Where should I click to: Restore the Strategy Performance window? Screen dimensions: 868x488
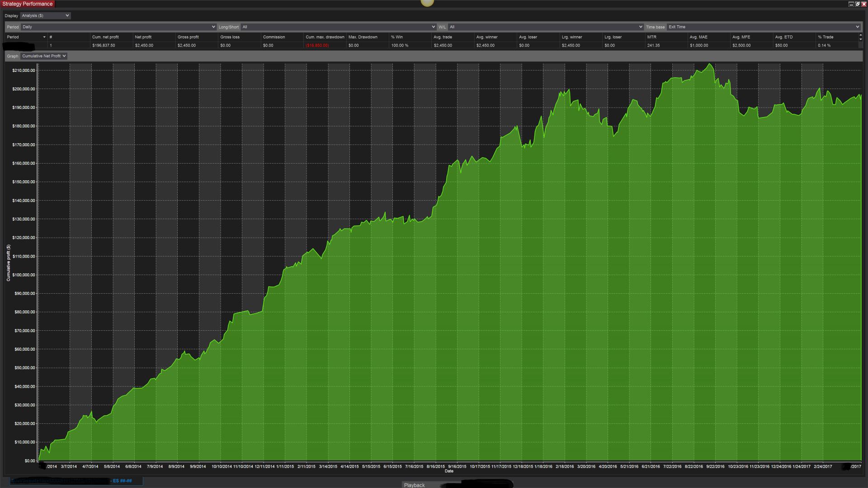tap(857, 4)
